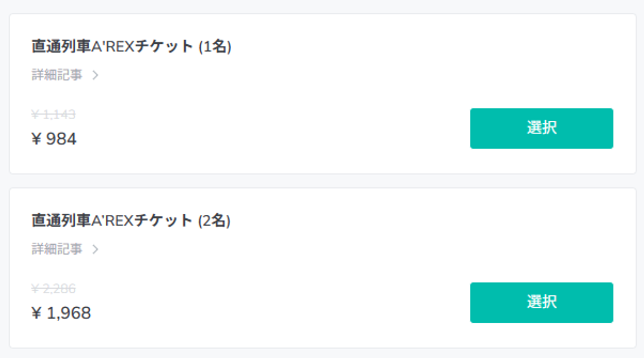The height and width of the screenshot is (358, 644).
Task: Click title 直通列車A'REXチケット (1名)
Action: pyautogui.click(x=131, y=46)
